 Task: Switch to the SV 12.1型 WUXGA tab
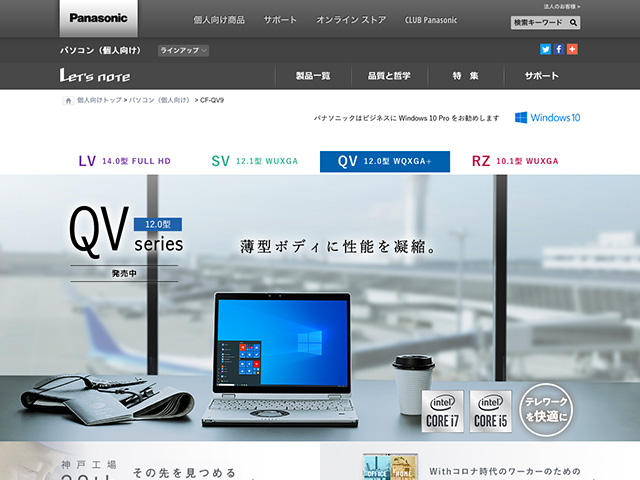click(x=255, y=161)
